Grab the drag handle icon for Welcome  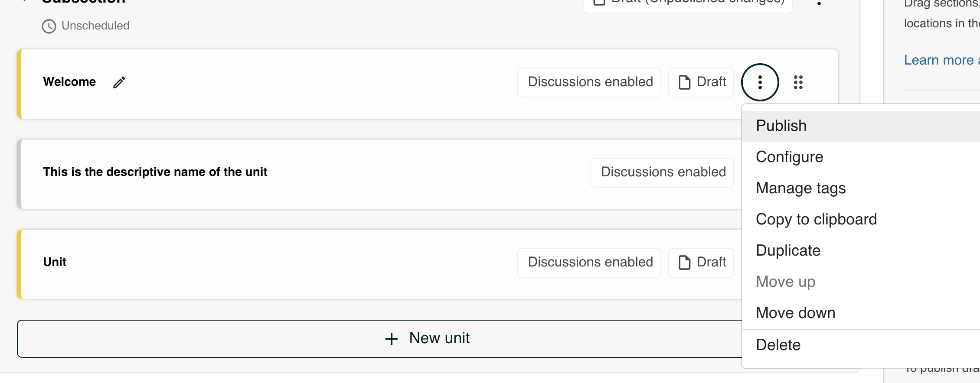(798, 82)
